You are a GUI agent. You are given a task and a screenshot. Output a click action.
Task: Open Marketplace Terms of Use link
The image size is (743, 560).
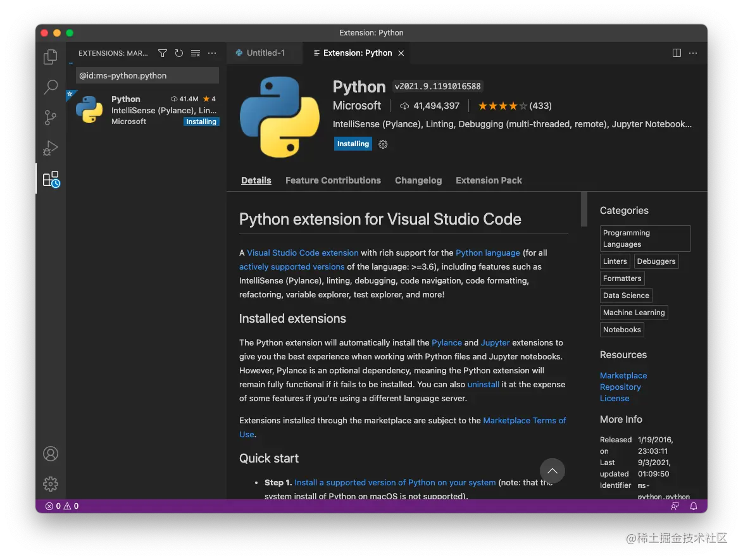(524, 420)
